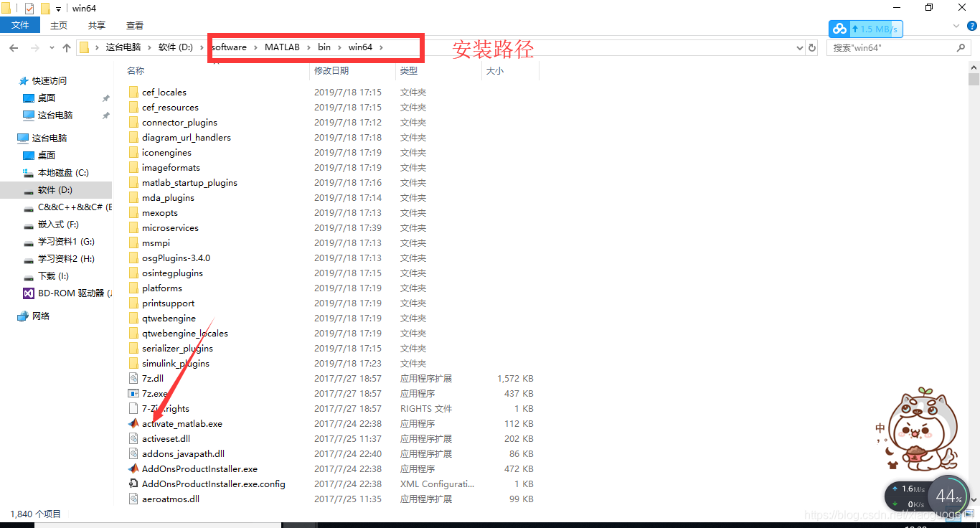Click the mda_plugins folder name
Image resolution: width=980 pixels, height=528 pixels.
point(168,198)
